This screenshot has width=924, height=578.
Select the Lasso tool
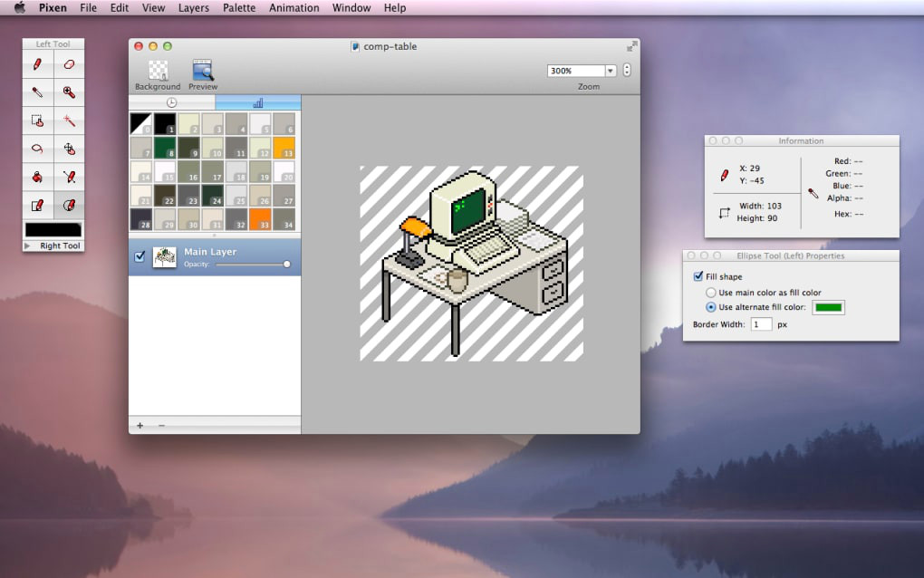coord(37,148)
